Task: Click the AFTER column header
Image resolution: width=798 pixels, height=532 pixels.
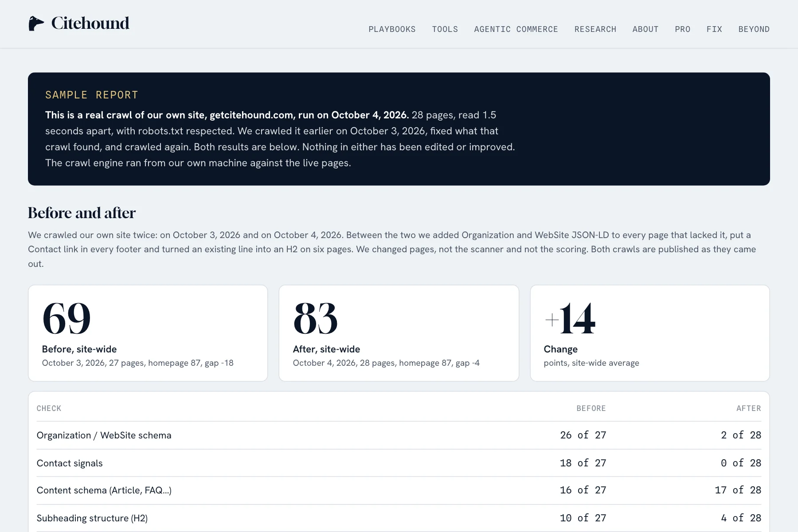Action: click(x=749, y=408)
